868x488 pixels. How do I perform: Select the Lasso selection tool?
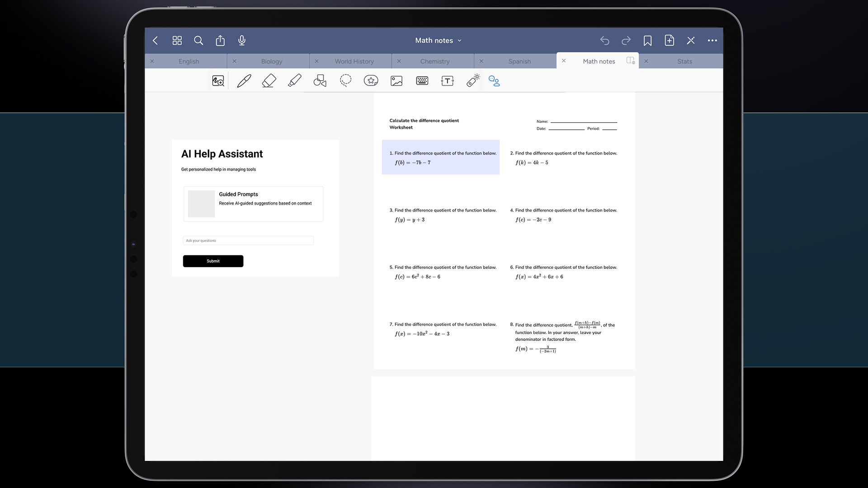click(x=345, y=81)
